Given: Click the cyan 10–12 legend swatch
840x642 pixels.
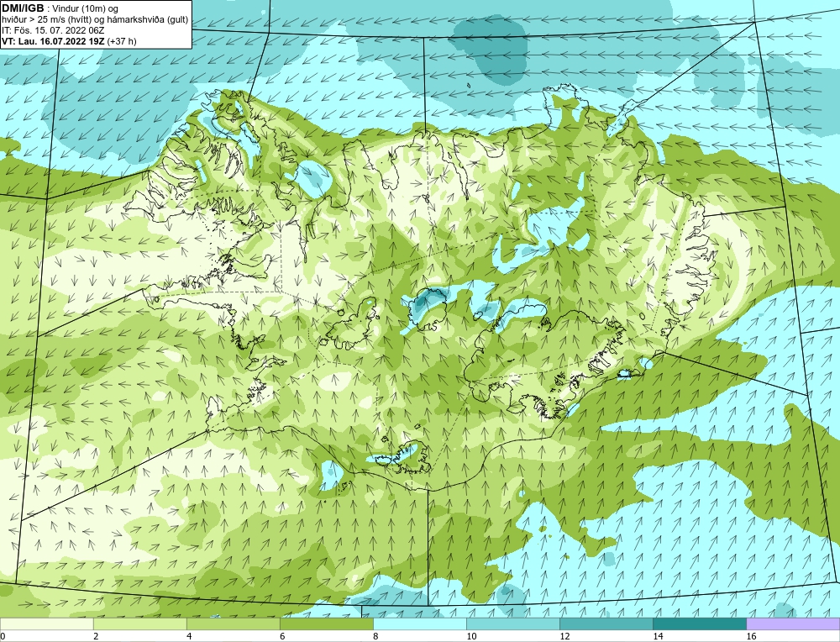Looking at the screenshot, I should click(512, 624).
